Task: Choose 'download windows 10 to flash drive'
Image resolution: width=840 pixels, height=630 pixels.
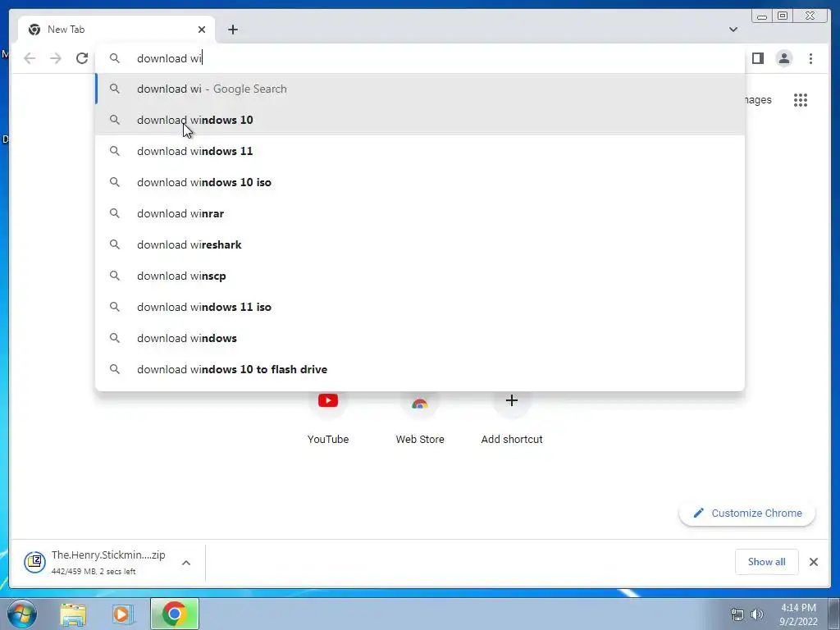Action: [420, 369]
